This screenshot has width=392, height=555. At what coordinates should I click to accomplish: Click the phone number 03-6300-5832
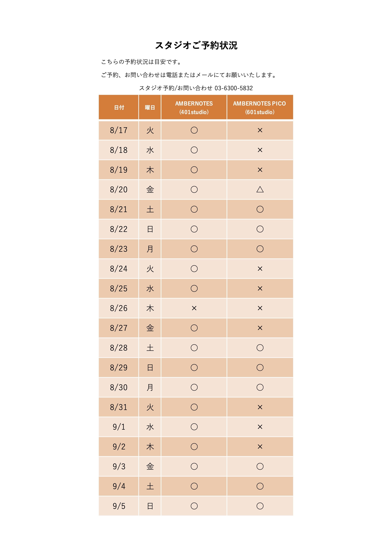[x=234, y=88]
